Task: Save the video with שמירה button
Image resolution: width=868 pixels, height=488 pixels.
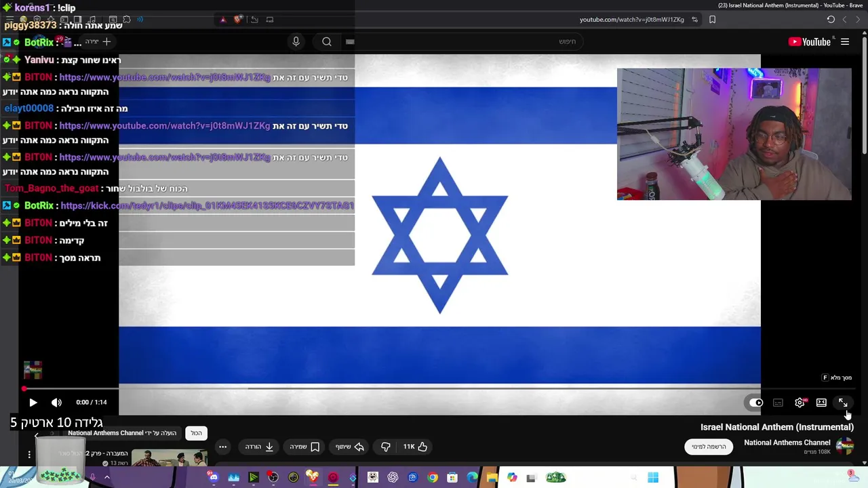Action: (304, 447)
